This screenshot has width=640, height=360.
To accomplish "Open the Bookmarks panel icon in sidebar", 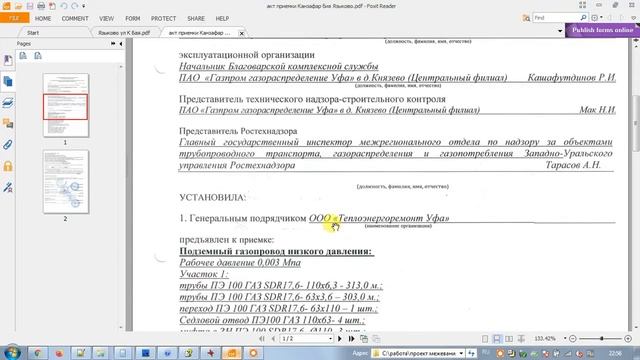I will tap(8, 60).
